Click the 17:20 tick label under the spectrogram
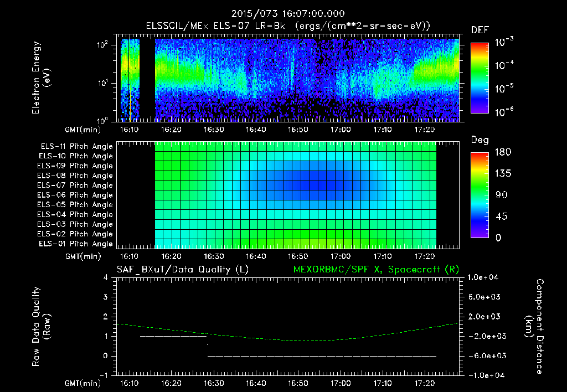The image size is (567, 392). [x=425, y=130]
